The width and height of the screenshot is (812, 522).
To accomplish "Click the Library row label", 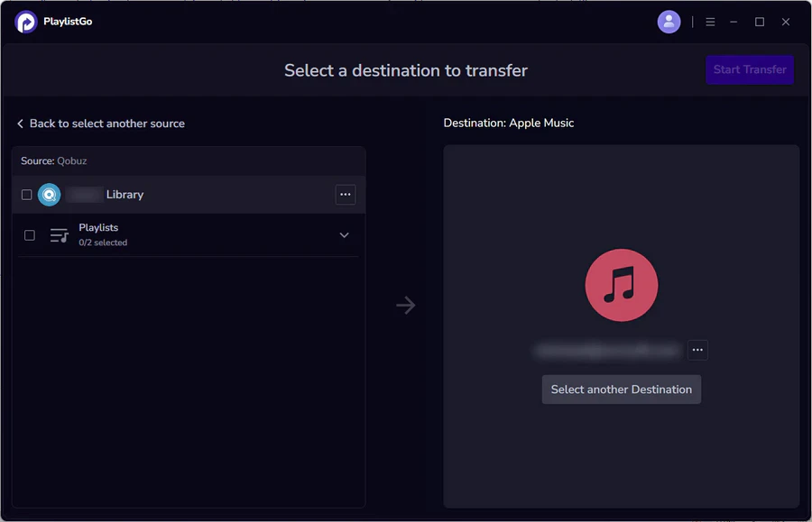I will point(125,195).
